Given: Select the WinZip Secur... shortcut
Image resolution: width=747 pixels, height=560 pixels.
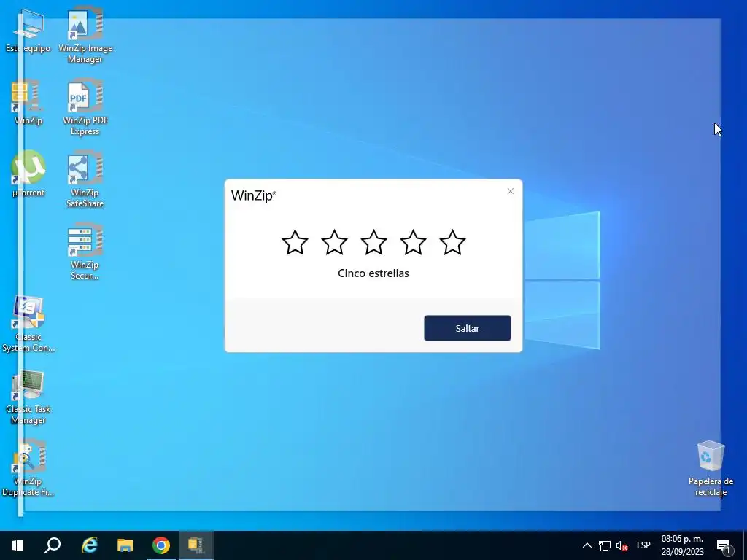Looking at the screenshot, I should (85, 252).
